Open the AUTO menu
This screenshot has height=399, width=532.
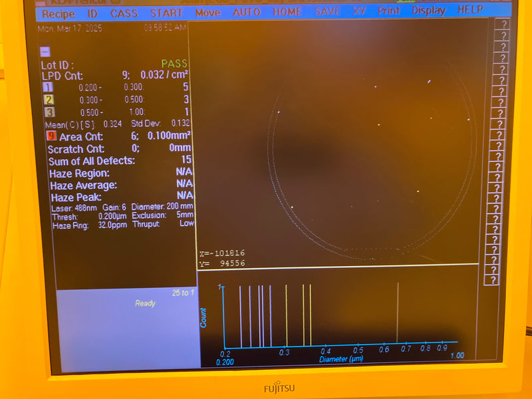click(x=247, y=12)
